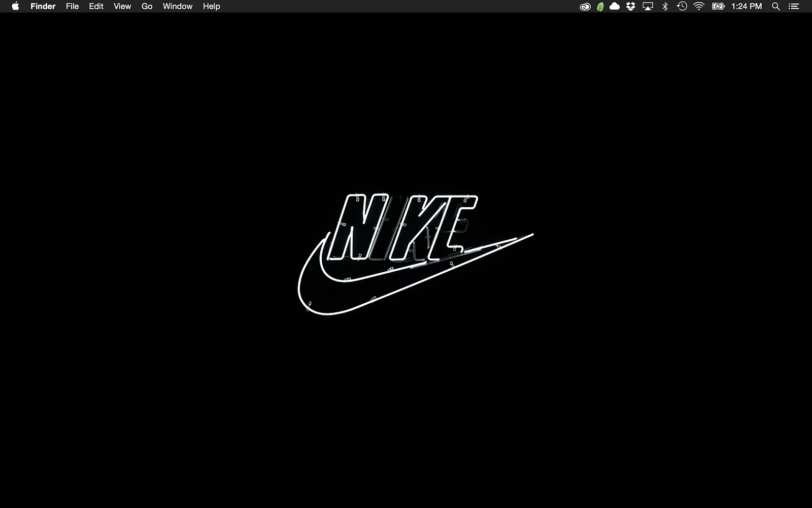Open Notification Center list icon
This screenshot has height=508, width=812.
[794, 6]
